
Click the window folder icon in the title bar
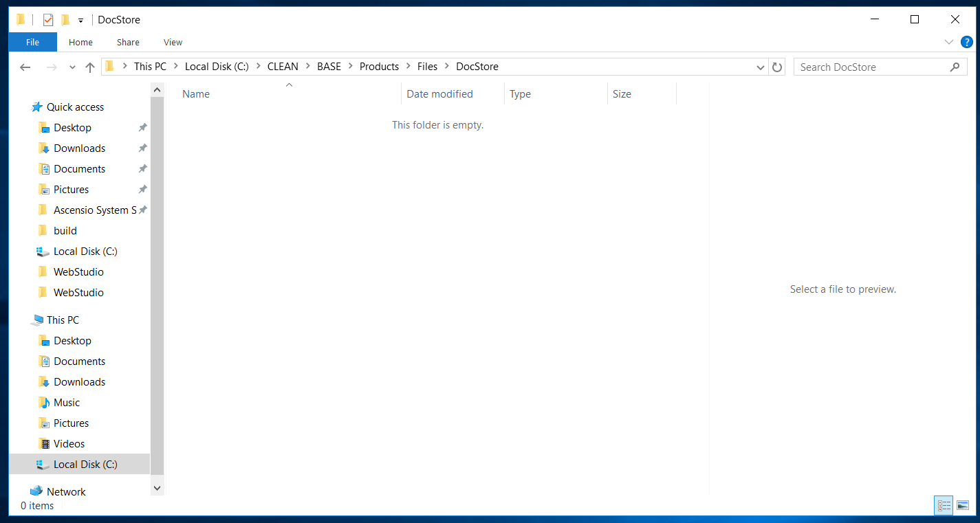pyautogui.click(x=21, y=20)
